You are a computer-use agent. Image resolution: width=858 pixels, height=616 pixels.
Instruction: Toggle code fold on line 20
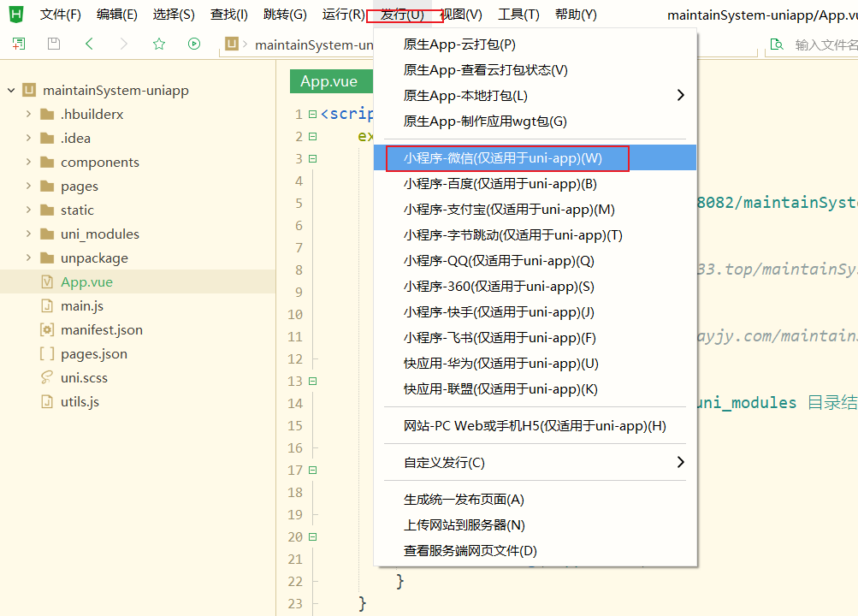click(x=312, y=536)
